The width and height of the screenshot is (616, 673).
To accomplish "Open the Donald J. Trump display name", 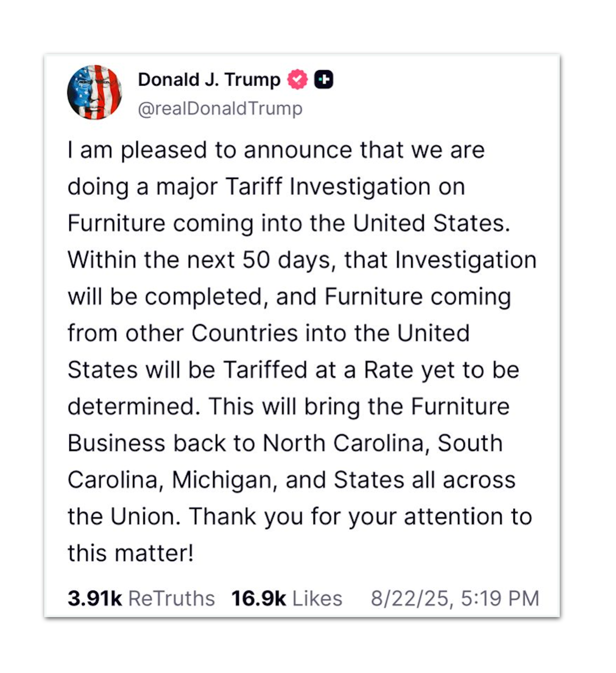I will point(209,80).
